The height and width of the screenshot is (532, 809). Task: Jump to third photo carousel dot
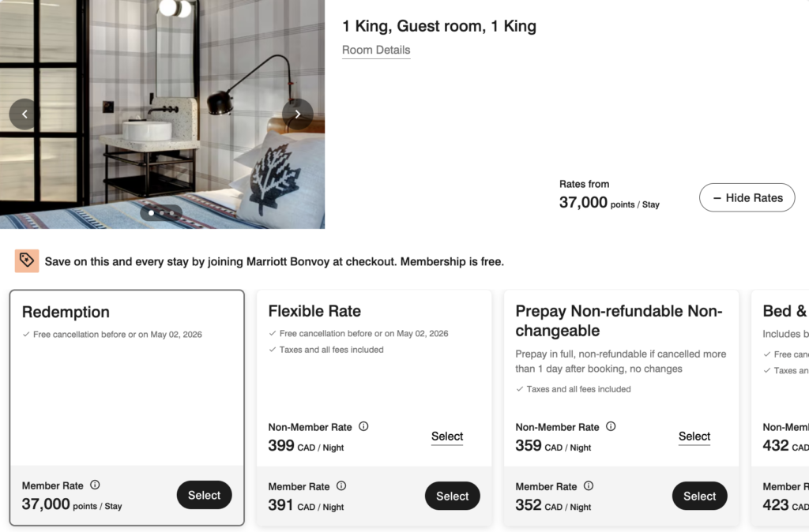coord(171,212)
